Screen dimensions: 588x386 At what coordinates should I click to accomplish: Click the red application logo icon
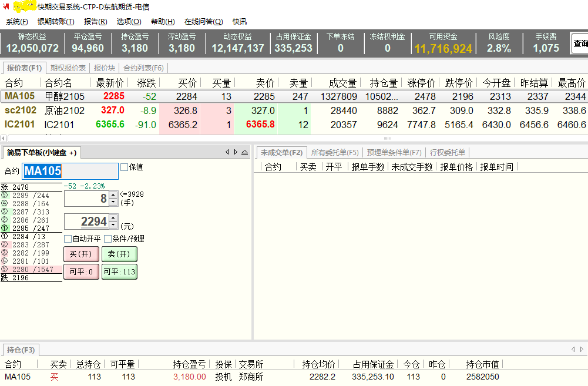[6, 6]
